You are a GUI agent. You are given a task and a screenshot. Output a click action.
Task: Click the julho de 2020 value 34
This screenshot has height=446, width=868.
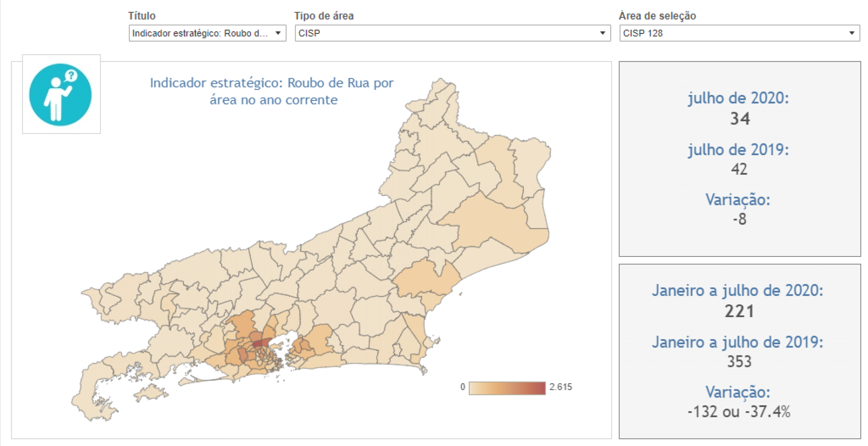[x=740, y=119]
